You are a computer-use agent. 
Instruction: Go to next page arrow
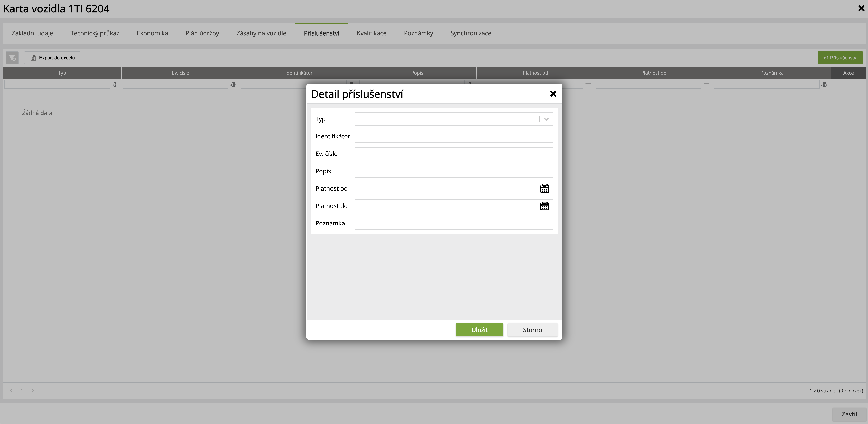pos(33,391)
